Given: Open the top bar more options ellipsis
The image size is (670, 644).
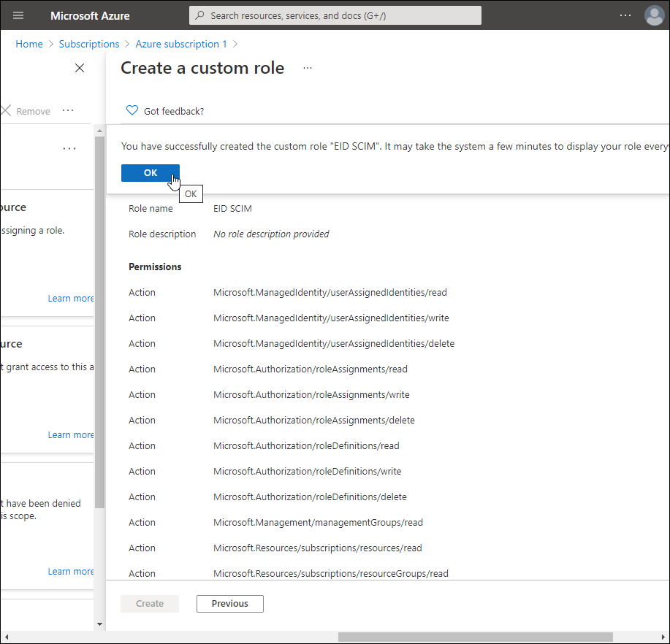Looking at the screenshot, I should 625,15.
